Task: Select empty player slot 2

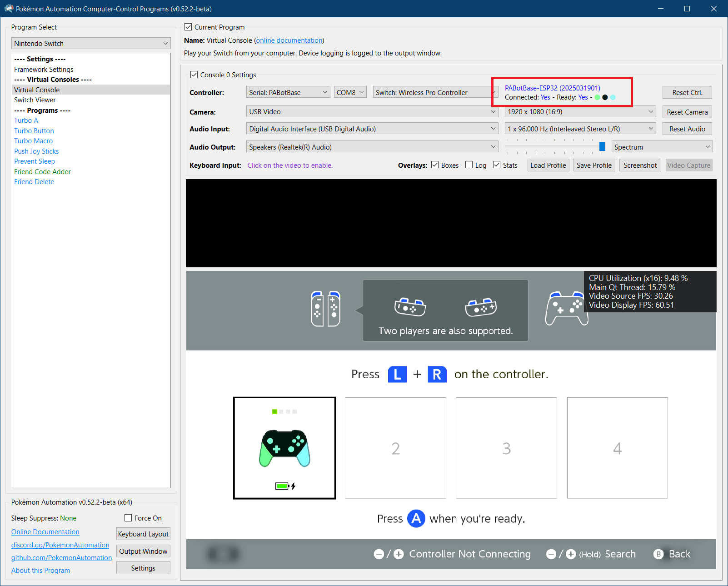Action: pos(395,448)
